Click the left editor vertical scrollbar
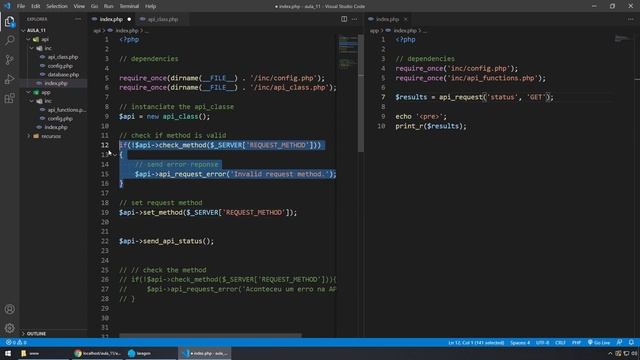 click(x=360, y=93)
